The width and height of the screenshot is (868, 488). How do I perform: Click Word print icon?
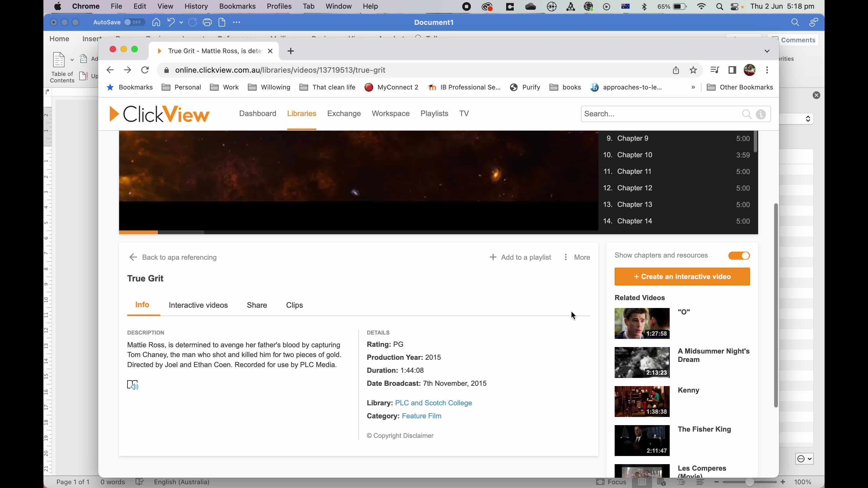pos(207,22)
